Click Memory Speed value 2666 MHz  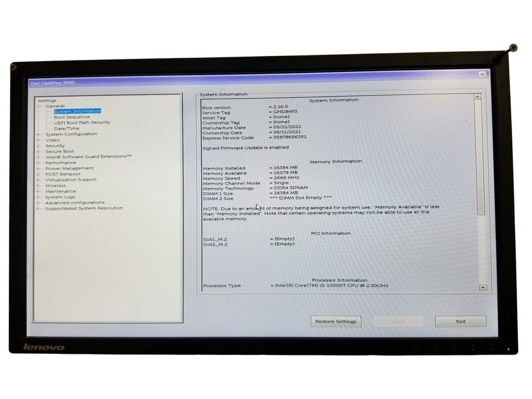coord(287,178)
